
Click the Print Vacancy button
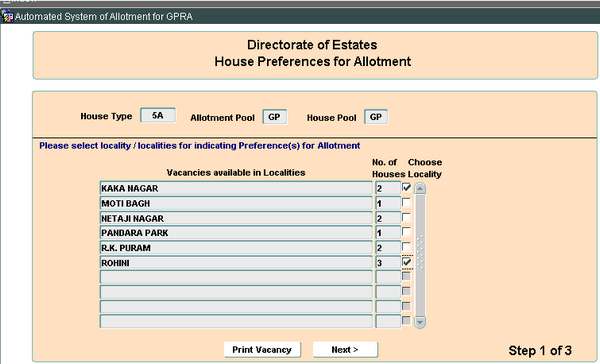coord(262,350)
